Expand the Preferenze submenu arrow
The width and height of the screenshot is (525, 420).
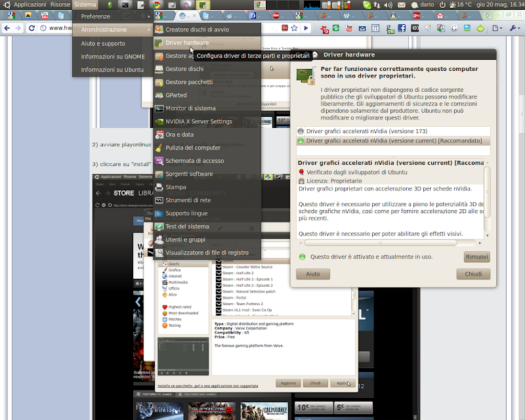pos(149,16)
